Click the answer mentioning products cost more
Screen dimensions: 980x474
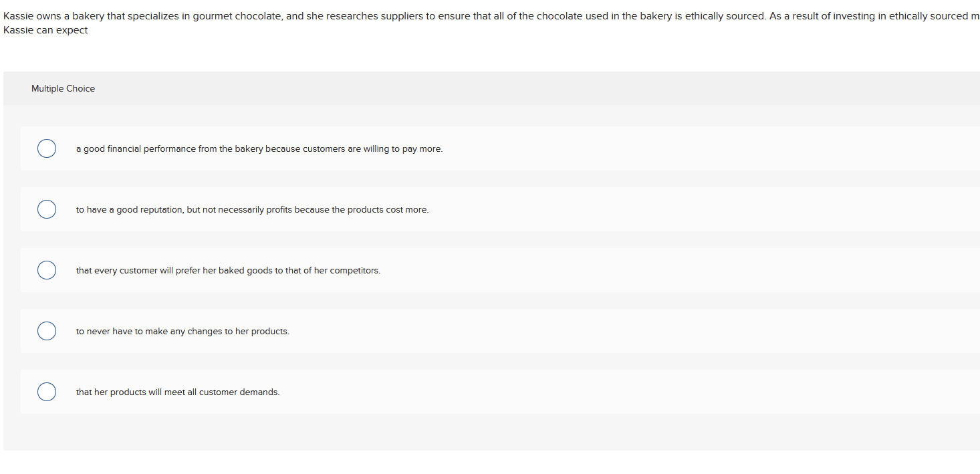coord(253,209)
